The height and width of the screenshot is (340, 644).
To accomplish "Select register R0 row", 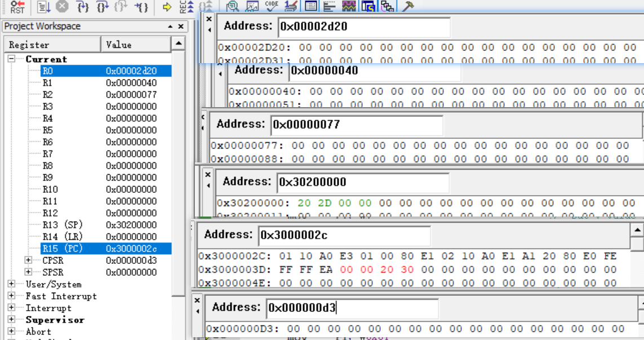I will point(106,70).
